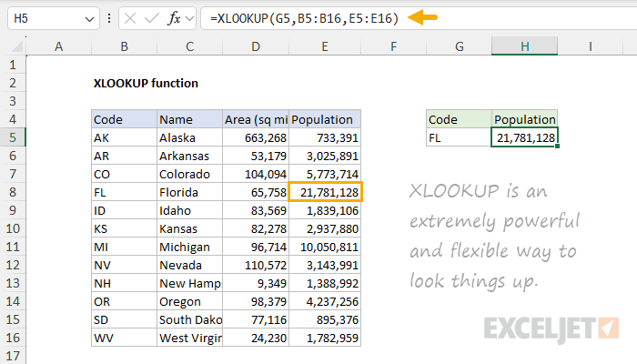Select column F header

point(393,46)
